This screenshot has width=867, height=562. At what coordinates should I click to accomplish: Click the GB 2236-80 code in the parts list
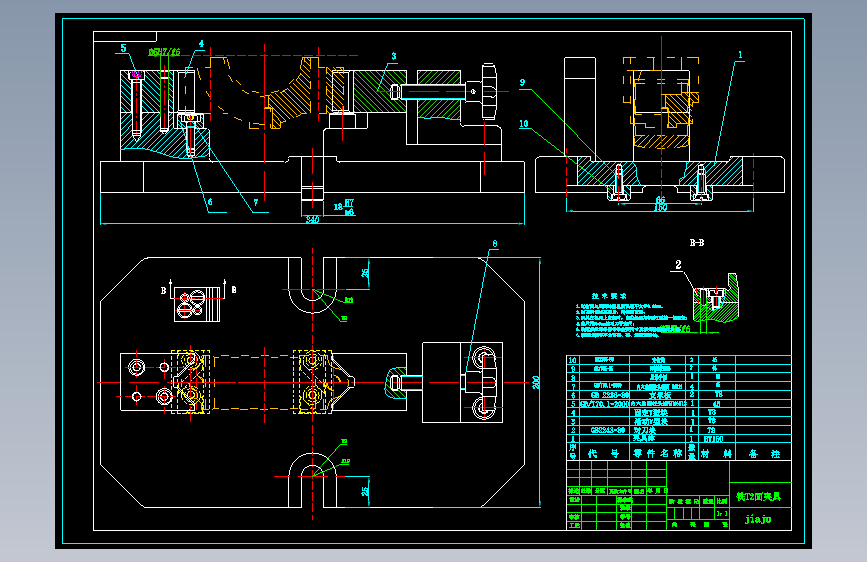point(609,395)
